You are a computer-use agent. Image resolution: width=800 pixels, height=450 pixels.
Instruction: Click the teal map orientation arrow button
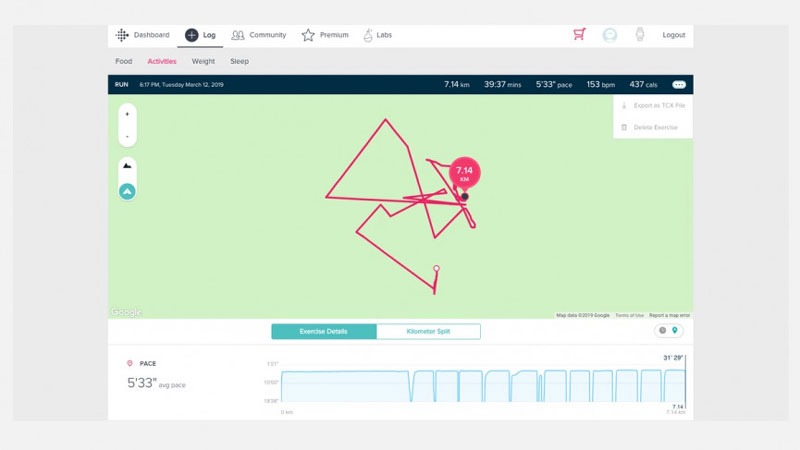pos(127,191)
